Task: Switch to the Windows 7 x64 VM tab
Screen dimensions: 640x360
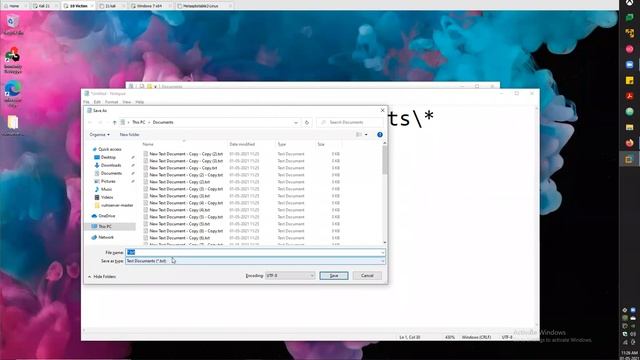Action: click(149, 6)
